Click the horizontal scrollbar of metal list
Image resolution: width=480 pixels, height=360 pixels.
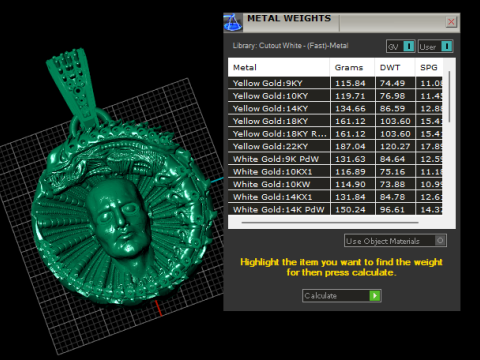click(330, 222)
